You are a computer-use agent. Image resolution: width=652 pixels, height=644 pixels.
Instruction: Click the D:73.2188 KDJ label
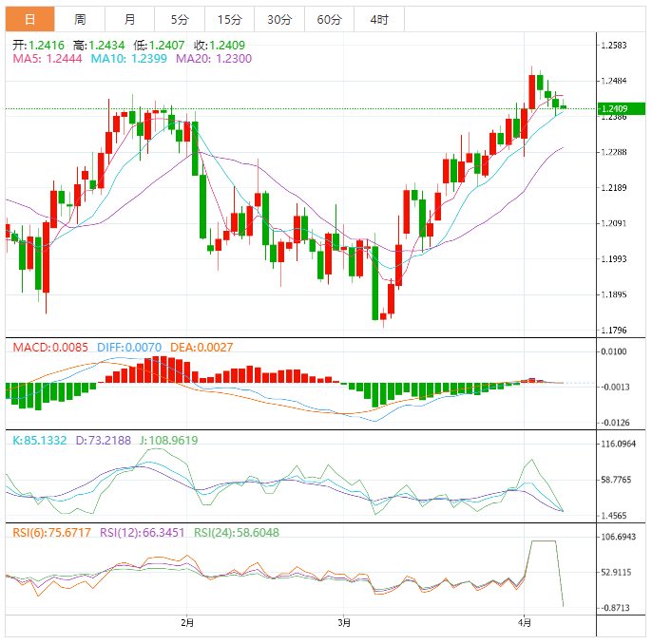tap(103, 441)
